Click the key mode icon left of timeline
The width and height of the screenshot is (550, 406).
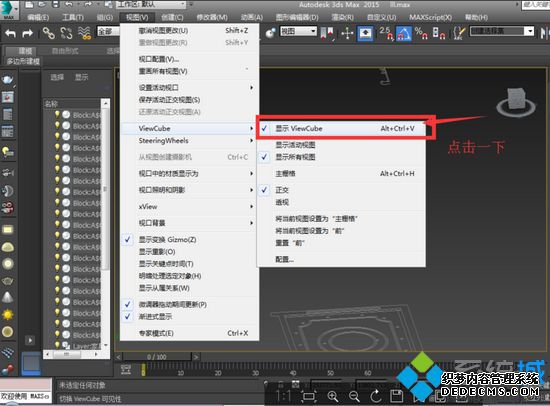pyautogui.click(x=126, y=370)
